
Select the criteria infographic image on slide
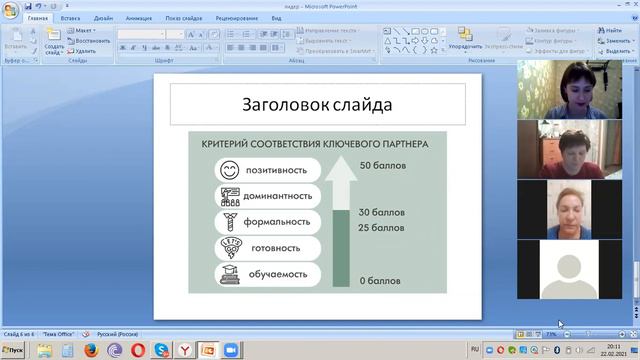pyautogui.click(x=318, y=212)
